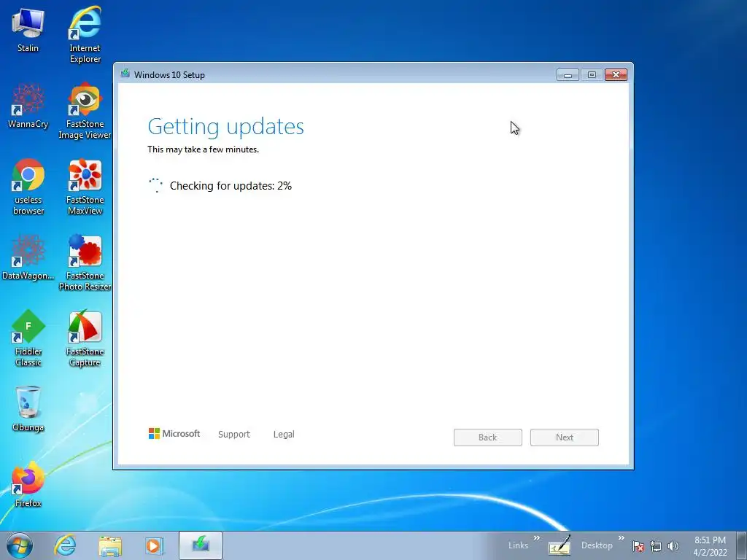Open FastStone Photo Resizer shortcut
Screen dimensions: 747x560
click(x=85, y=262)
